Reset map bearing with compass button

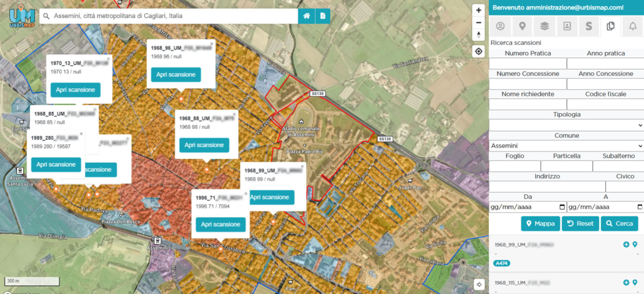(x=478, y=34)
